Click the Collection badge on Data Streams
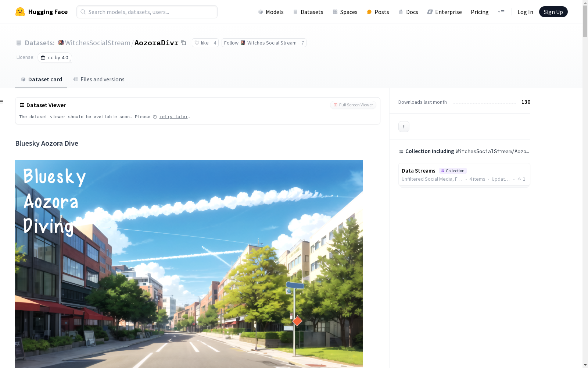 tap(453, 171)
